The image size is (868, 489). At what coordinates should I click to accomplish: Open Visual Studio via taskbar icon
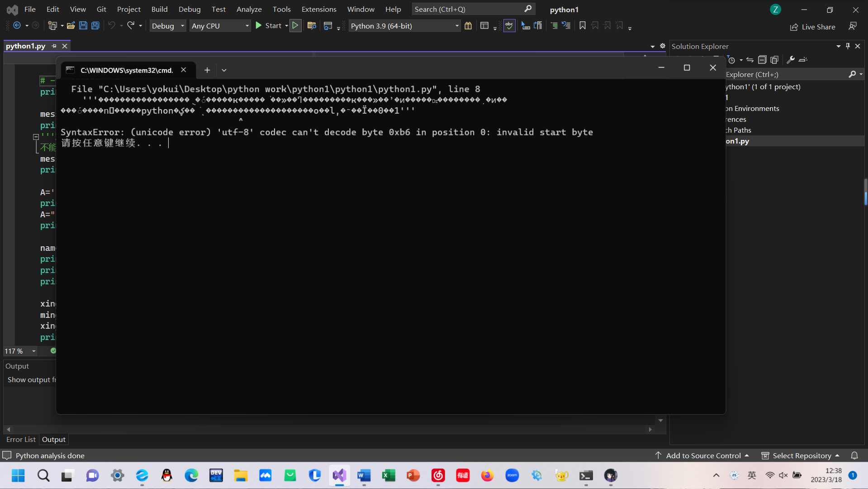[x=339, y=475]
